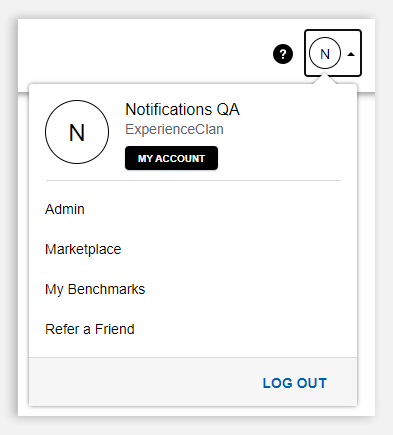Select the Notifications QA user name
The width and height of the screenshot is (393, 435).
pos(182,109)
